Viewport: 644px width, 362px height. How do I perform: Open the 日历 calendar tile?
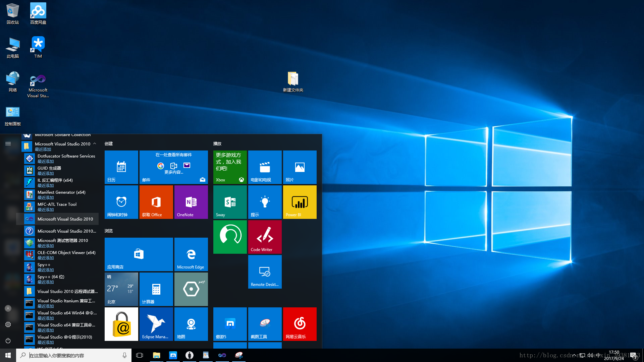pos(121,167)
